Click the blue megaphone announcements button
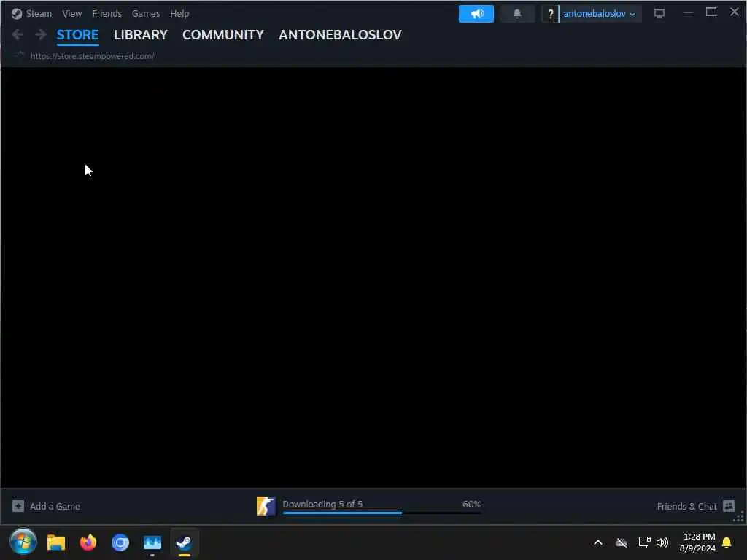The height and width of the screenshot is (560, 747). 476,14
